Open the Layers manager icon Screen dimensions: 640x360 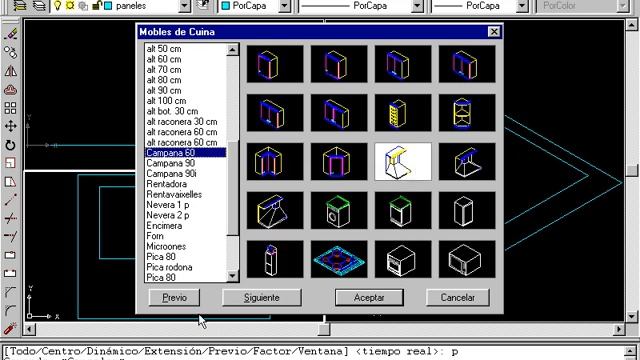pyautogui.click(x=39, y=5)
